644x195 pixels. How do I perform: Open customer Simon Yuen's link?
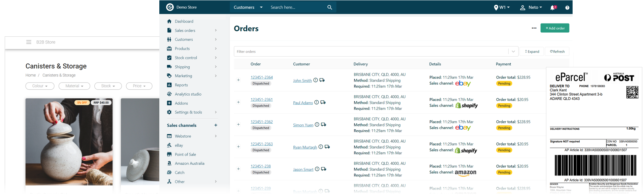pyautogui.click(x=303, y=125)
